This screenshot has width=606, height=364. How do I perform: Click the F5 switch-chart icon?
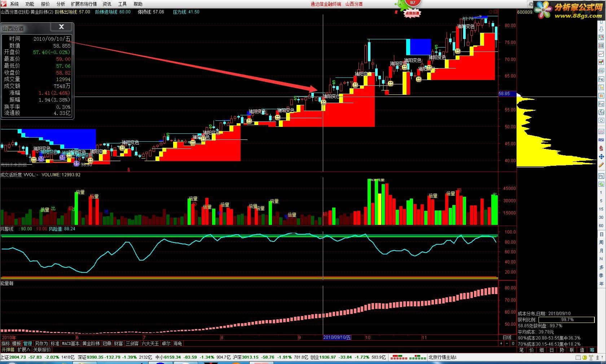601,176
